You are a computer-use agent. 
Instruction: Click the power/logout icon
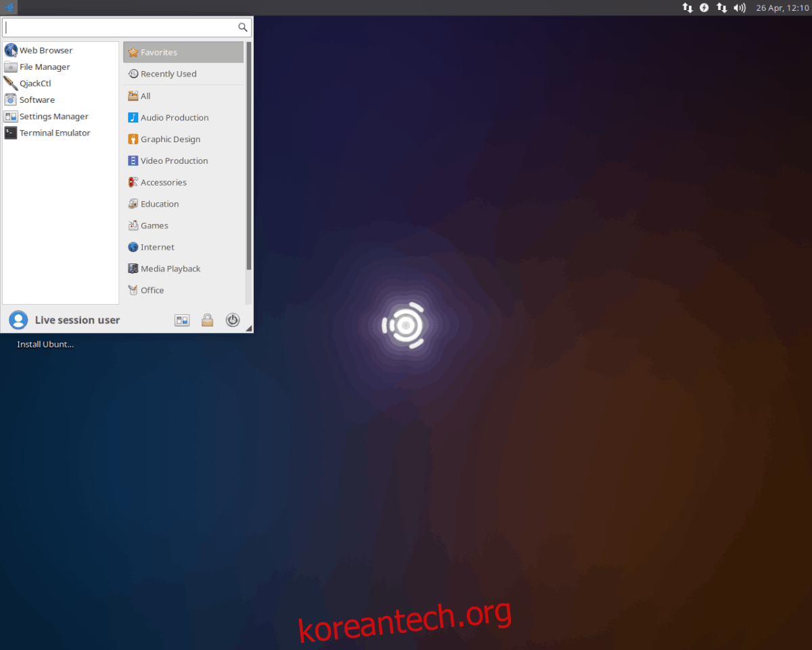click(233, 320)
